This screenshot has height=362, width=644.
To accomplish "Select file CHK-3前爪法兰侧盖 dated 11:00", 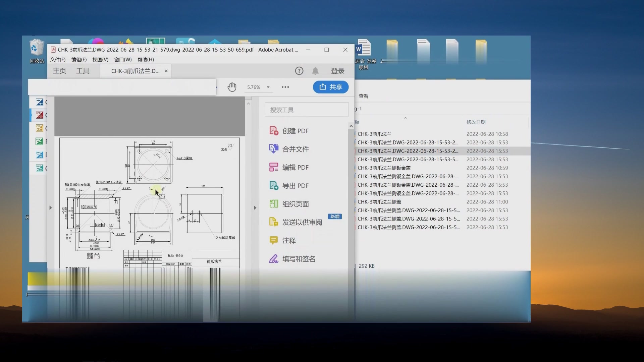I will pos(379,202).
